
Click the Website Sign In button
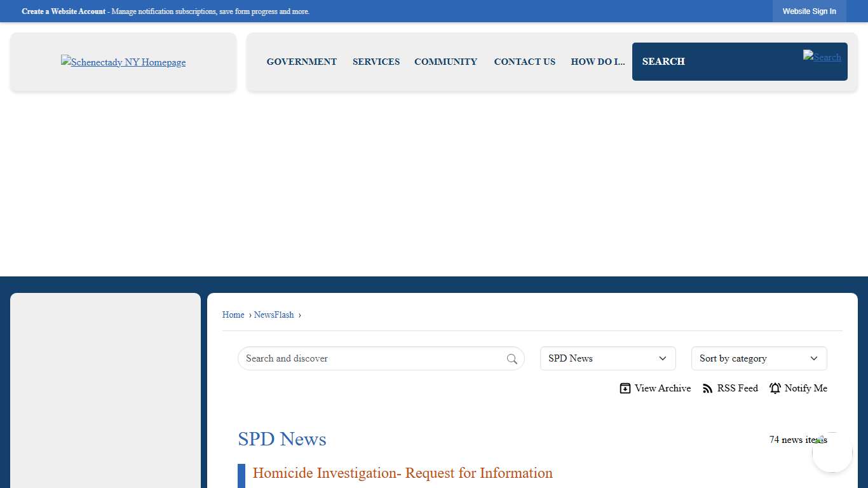click(x=809, y=11)
